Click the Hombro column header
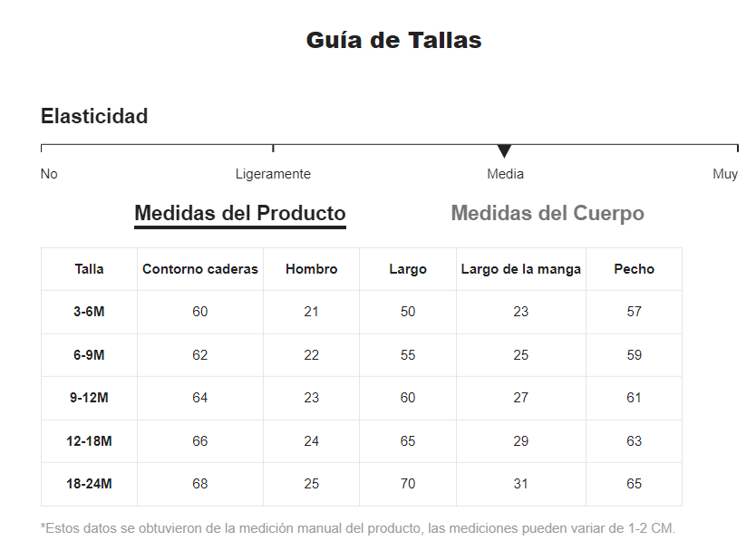 (x=311, y=269)
